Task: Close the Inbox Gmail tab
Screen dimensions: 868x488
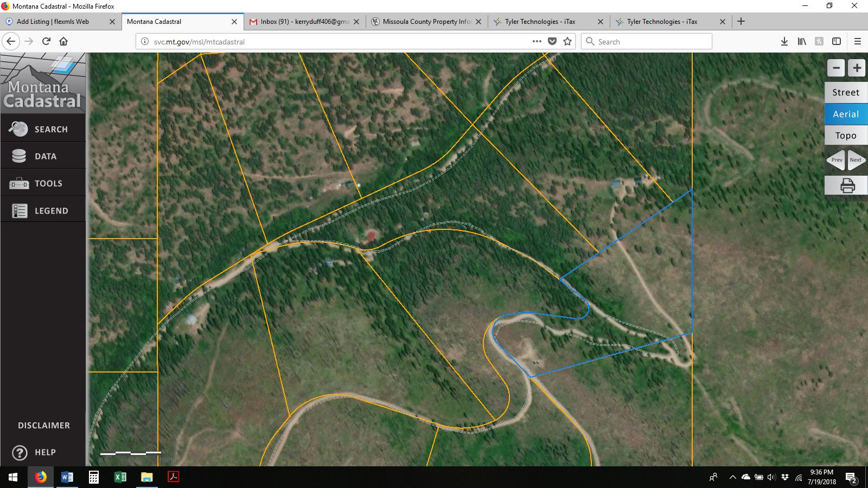Action: coord(356,22)
